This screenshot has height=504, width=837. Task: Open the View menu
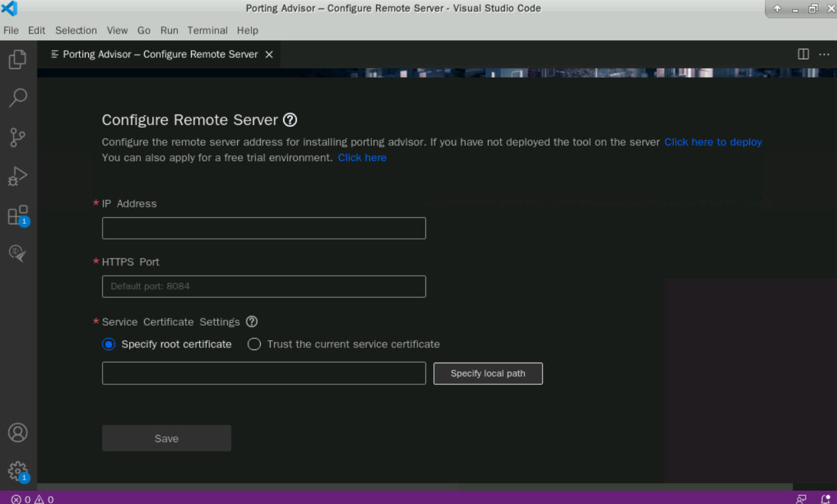[x=117, y=30]
